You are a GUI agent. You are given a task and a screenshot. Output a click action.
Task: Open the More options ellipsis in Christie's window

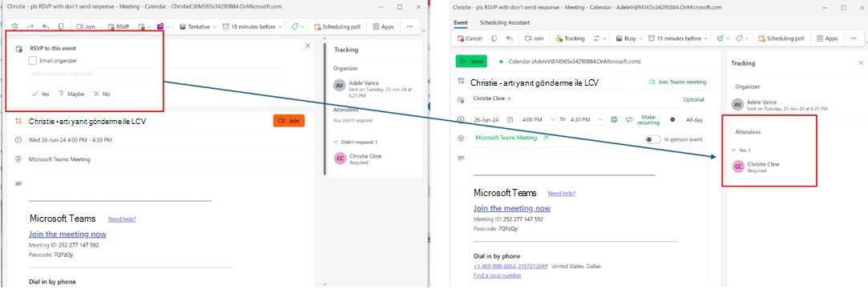[410, 26]
